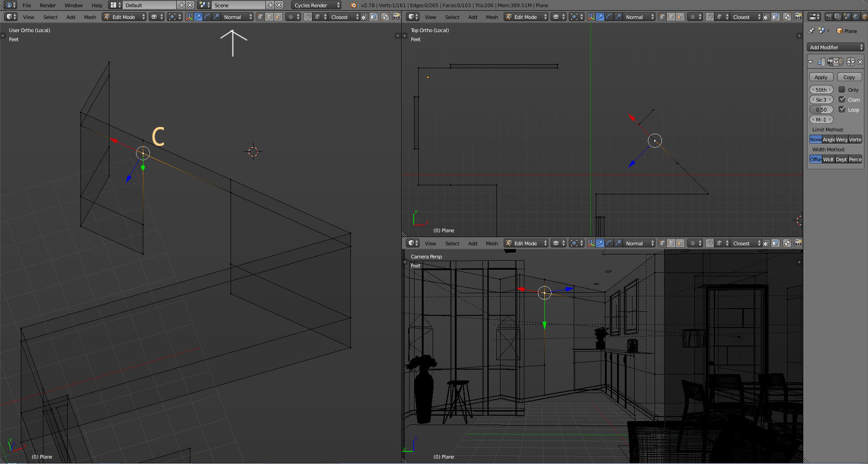
Task: Select scale manipulator in top-right viewport
Action: [618, 17]
